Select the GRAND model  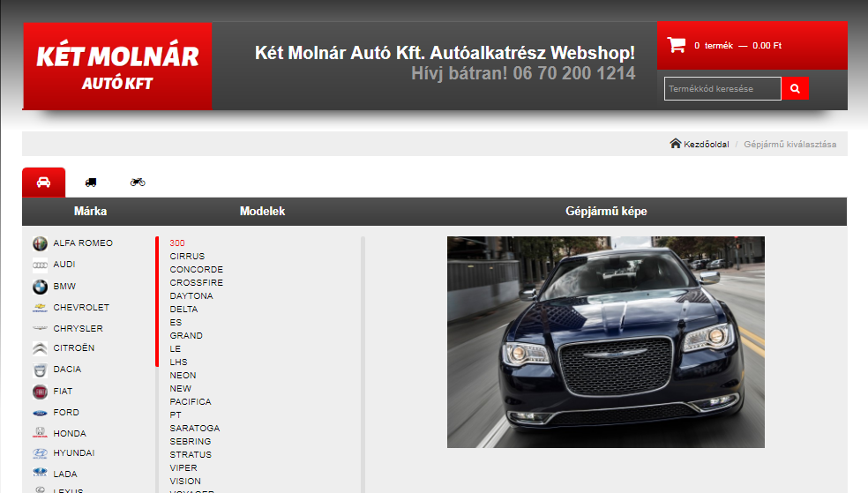pyautogui.click(x=186, y=336)
